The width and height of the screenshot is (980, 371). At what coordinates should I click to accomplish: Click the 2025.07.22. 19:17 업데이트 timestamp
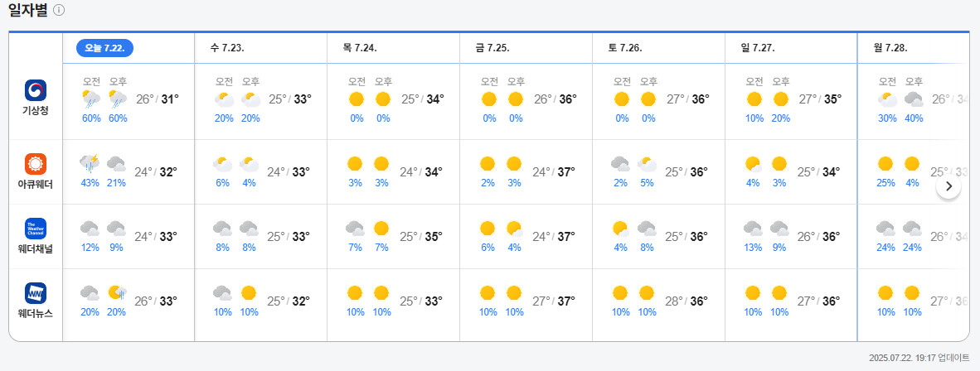919,358
